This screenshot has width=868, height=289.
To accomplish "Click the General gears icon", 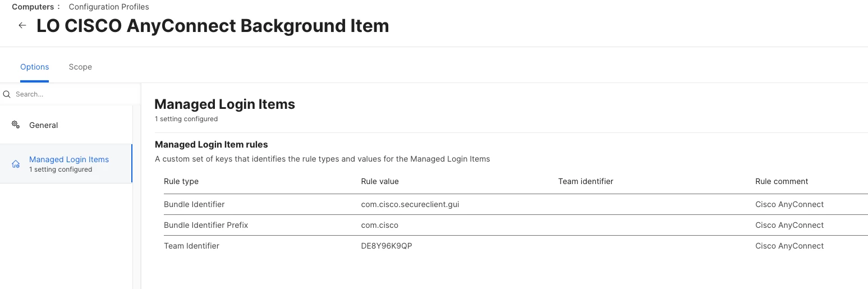I will 16,125.
